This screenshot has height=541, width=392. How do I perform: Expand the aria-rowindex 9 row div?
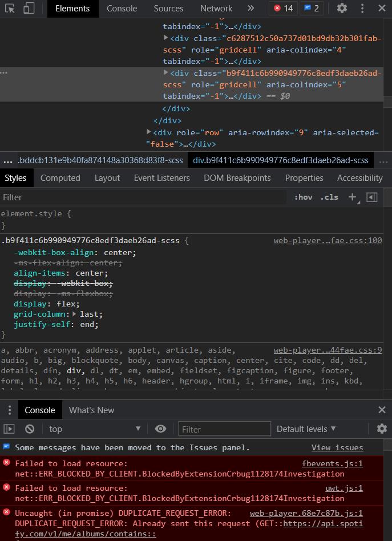[x=149, y=132]
